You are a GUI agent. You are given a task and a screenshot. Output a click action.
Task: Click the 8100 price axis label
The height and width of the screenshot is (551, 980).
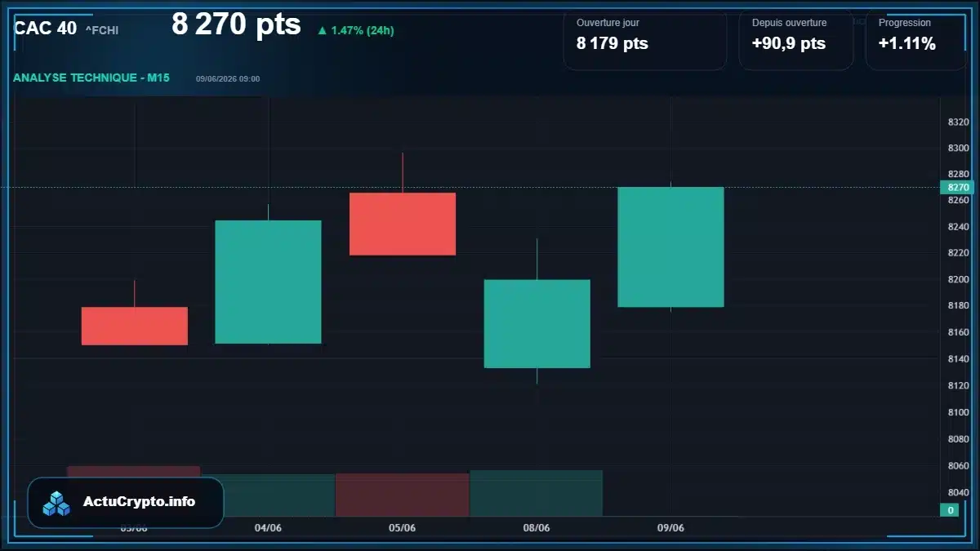958,412
